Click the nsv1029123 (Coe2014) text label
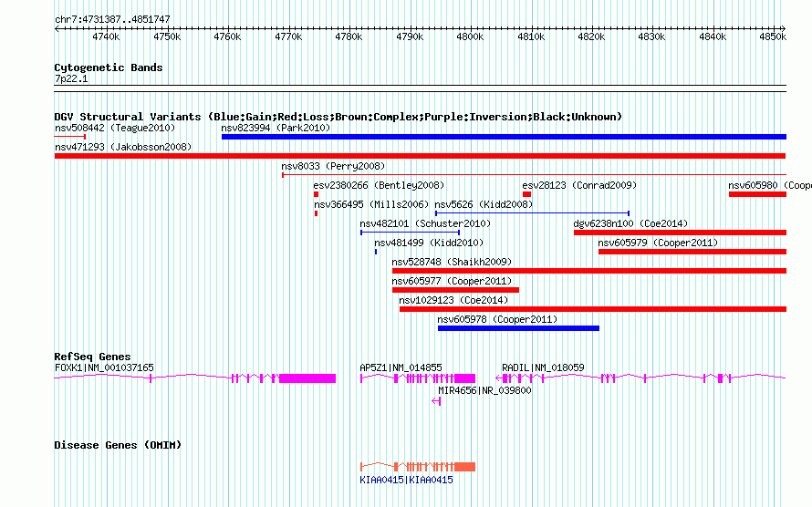 click(x=453, y=300)
